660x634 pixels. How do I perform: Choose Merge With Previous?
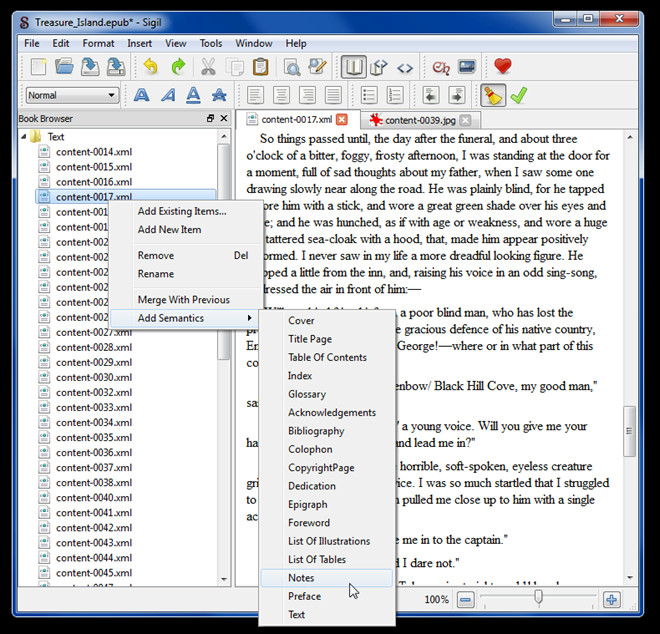184,300
